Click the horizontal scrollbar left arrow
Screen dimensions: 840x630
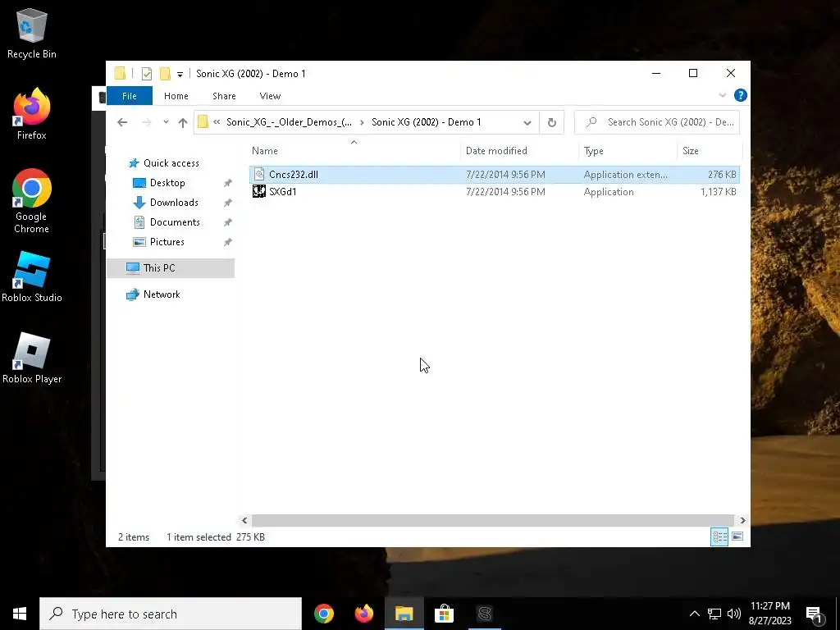(x=244, y=520)
